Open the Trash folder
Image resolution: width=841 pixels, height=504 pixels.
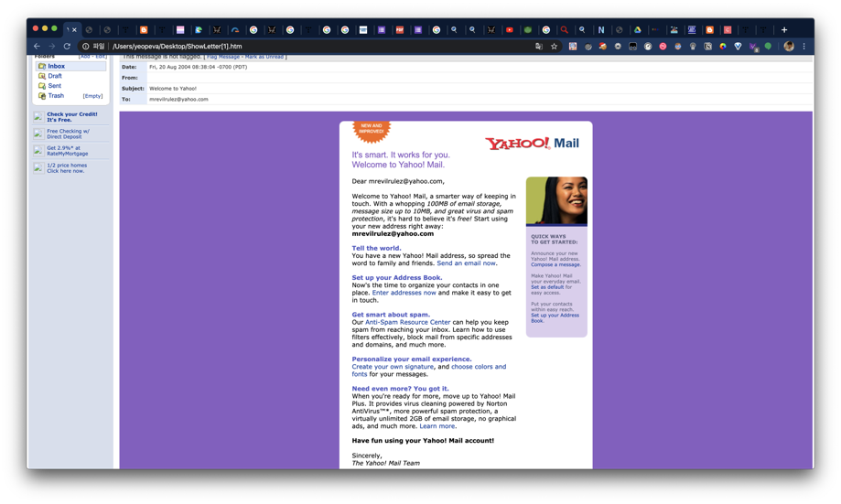[x=56, y=95]
